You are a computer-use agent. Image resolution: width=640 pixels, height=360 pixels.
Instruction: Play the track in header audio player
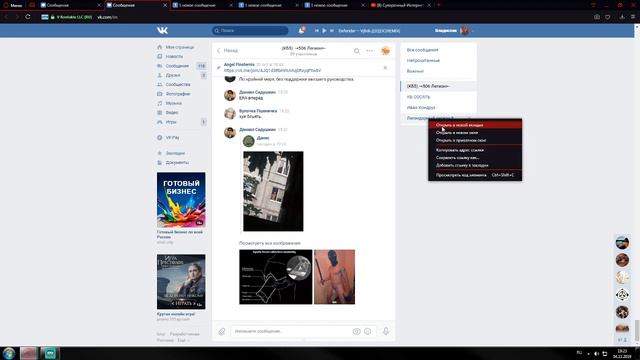(x=324, y=31)
